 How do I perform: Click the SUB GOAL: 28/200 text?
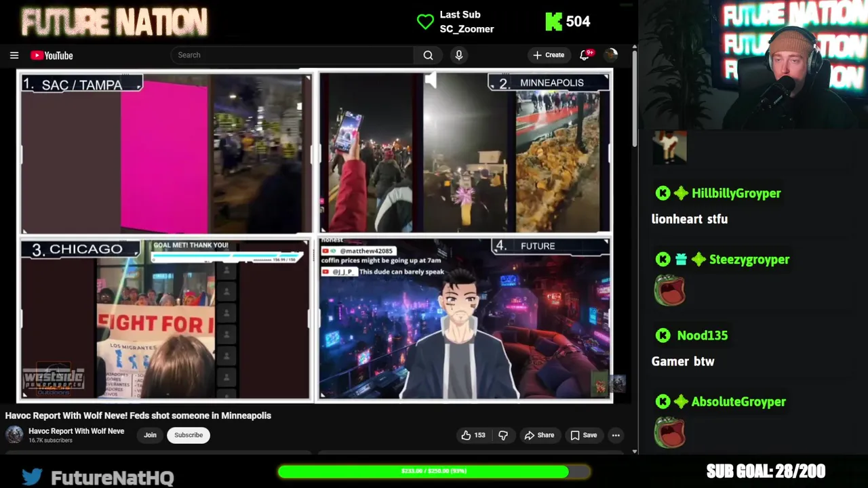[766, 471]
